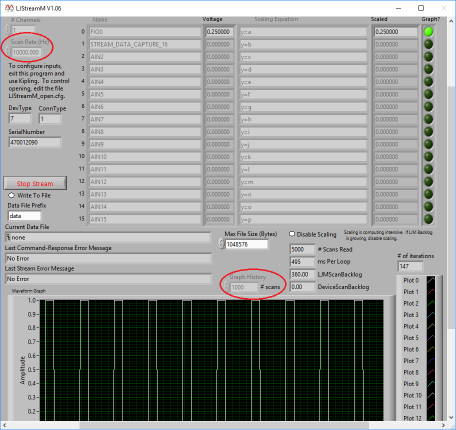Click the Scan Rate stepper arrows
Image resolution: width=456 pixels, height=430 pixels.
coord(8,52)
